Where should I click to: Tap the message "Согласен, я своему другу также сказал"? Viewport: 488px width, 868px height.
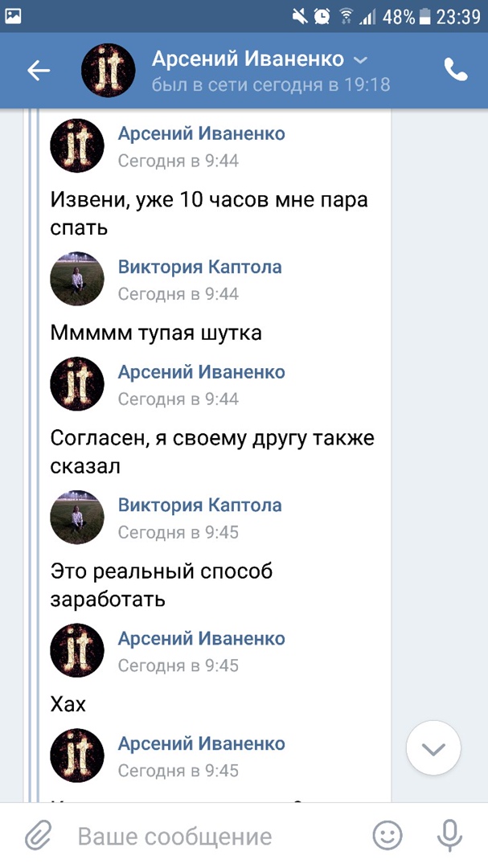212,452
